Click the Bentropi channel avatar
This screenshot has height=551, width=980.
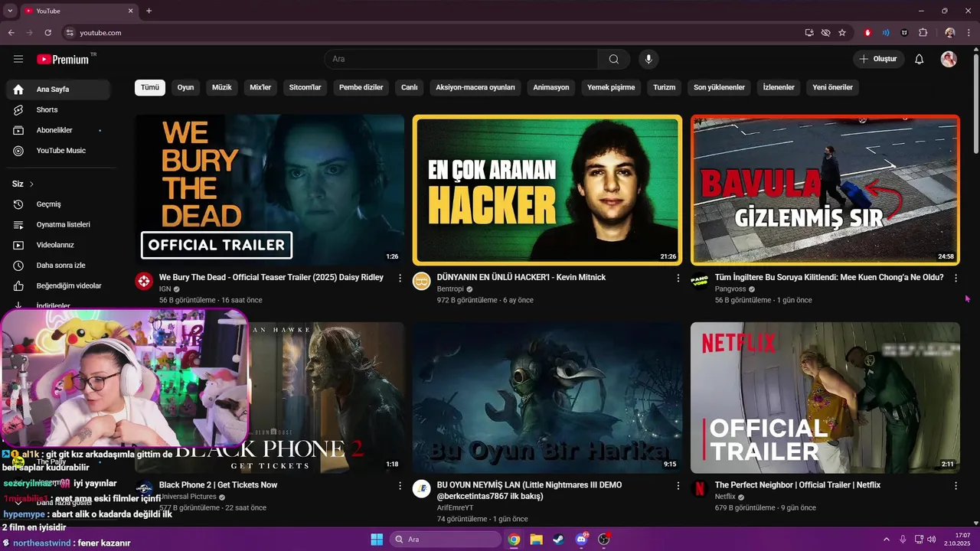tap(422, 281)
